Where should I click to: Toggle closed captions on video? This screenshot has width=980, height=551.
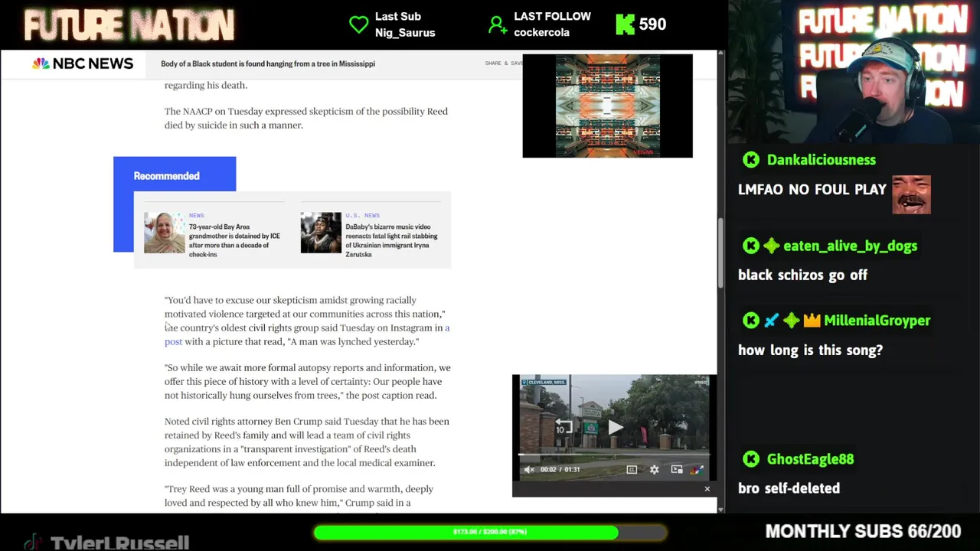click(x=632, y=469)
